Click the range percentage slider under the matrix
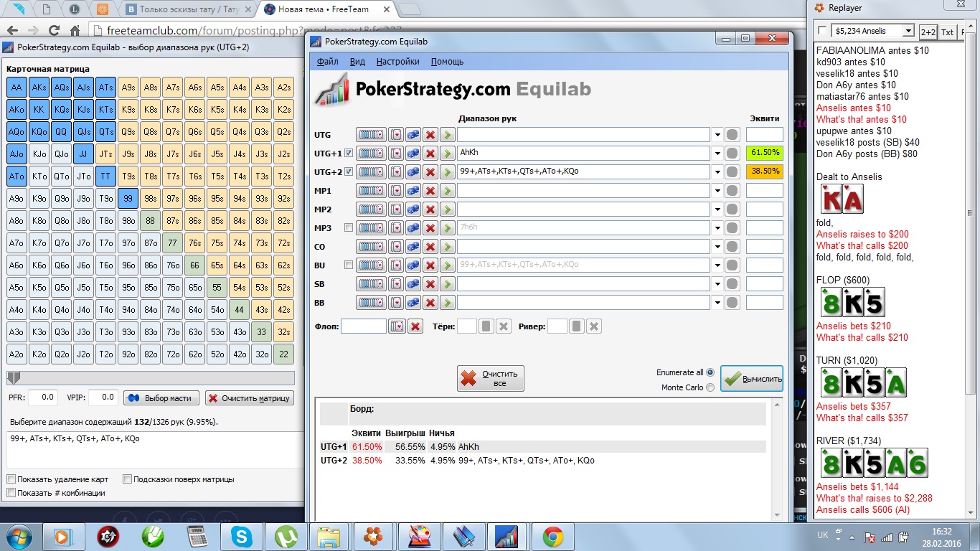This screenshot has height=551, width=980. (x=151, y=378)
